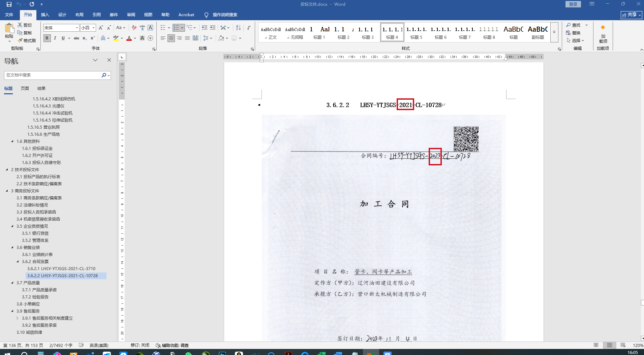
Task: Toggle Underline formatting
Action: [x=63, y=38]
